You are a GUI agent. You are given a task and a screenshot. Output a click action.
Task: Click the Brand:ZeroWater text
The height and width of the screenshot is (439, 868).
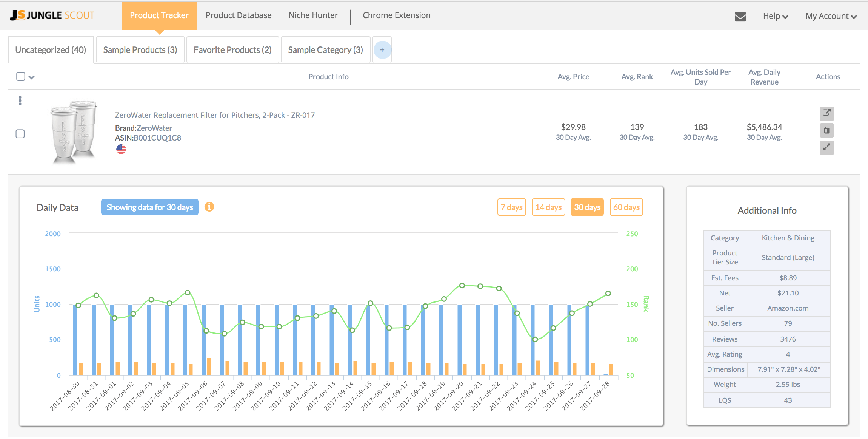pos(143,128)
